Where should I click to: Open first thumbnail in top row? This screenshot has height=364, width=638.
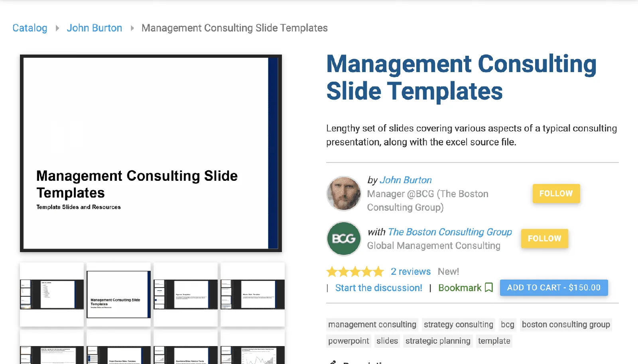(52, 294)
